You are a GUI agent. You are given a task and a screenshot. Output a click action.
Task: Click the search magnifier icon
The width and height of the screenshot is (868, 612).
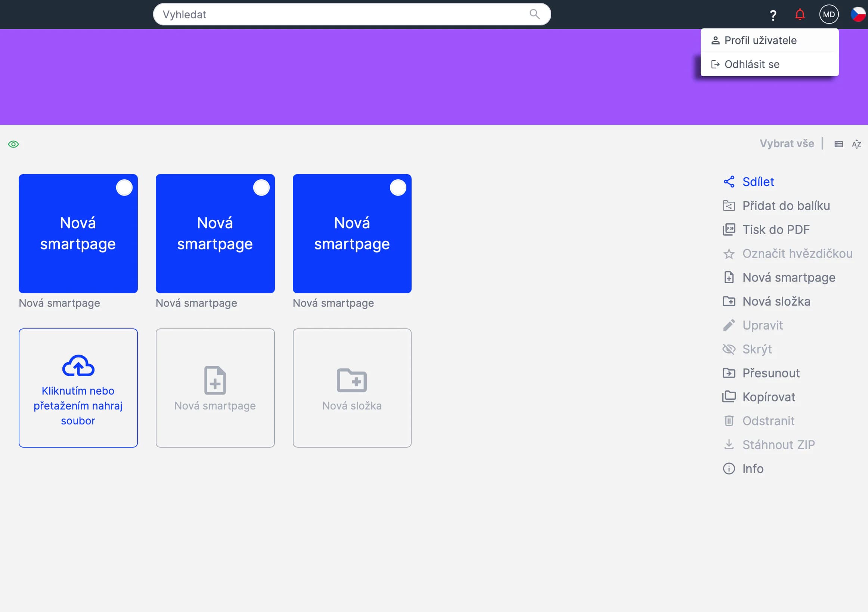click(x=534, y=14)
